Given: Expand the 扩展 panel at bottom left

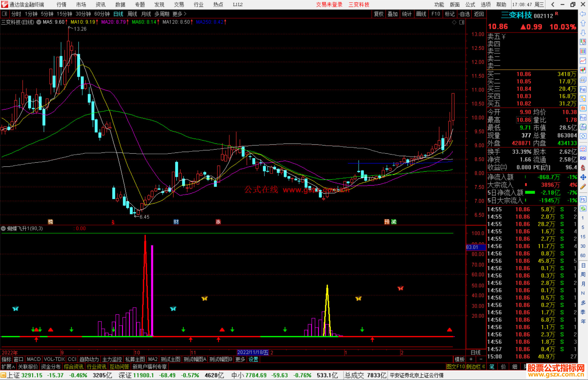Looking at the screenshot, I should coord(8,367).
